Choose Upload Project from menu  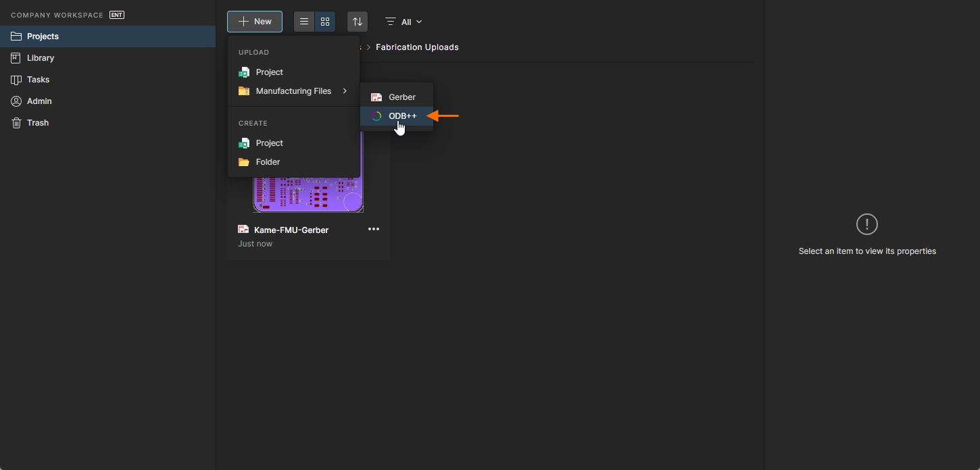[x=293, y=72]
